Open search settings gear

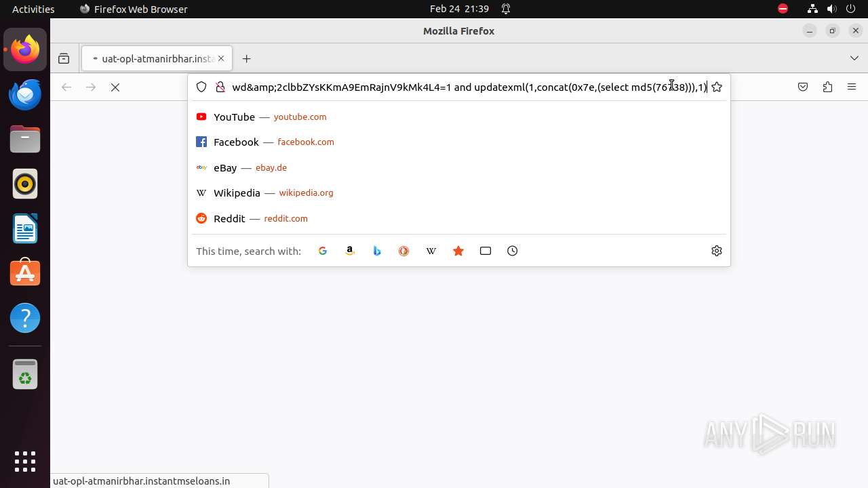pyautogui.click(x=717, y=251)
